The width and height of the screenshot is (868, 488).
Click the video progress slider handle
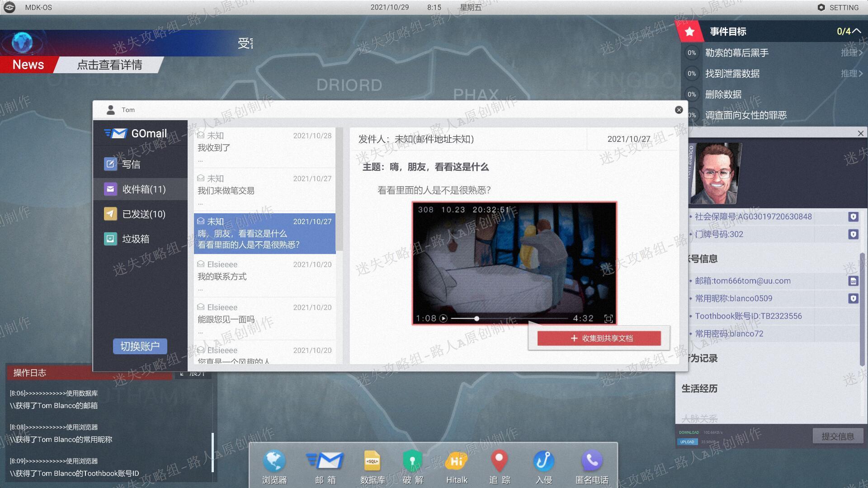476,319
